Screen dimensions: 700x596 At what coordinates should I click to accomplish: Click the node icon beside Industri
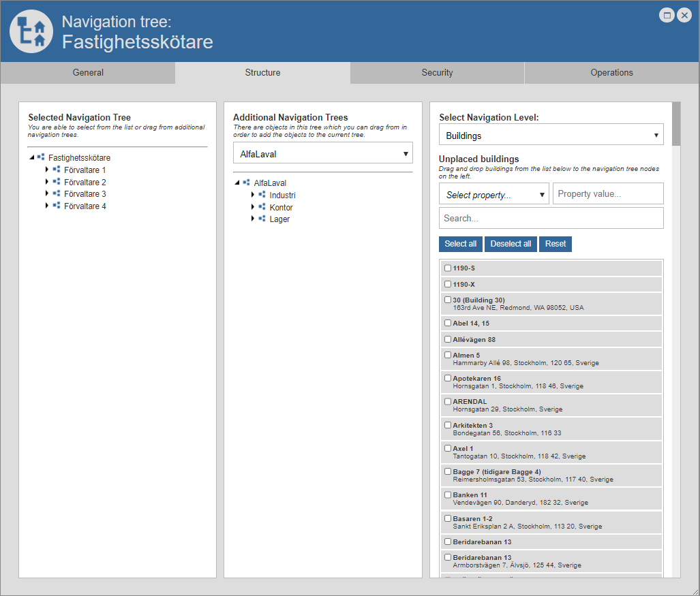pos(262,195)
